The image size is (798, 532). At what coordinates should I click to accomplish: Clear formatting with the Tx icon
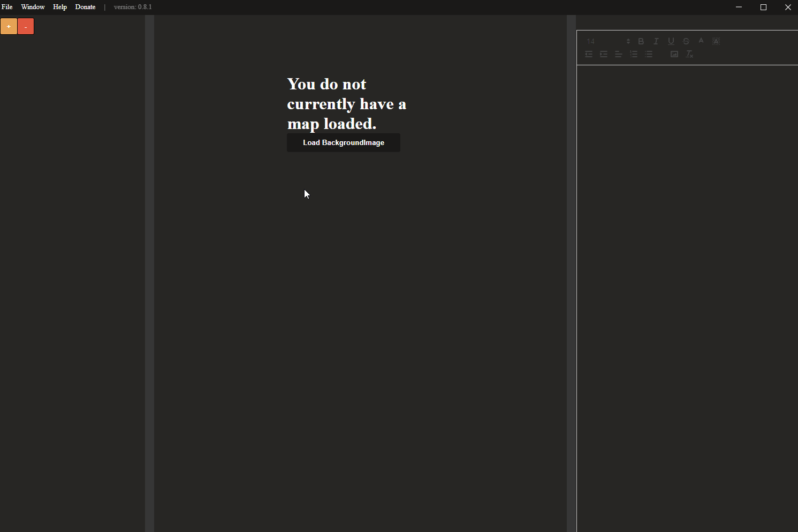coord(689,54)
